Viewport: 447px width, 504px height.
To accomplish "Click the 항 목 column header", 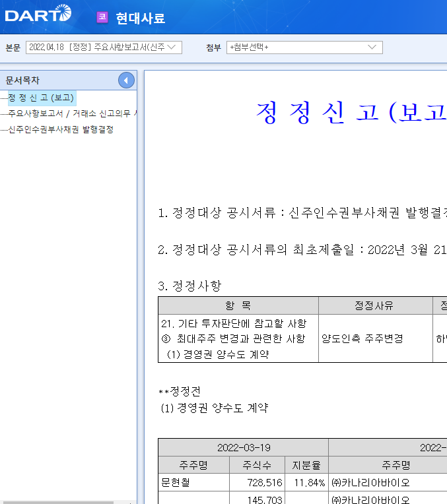I will [x=238, y=305].
